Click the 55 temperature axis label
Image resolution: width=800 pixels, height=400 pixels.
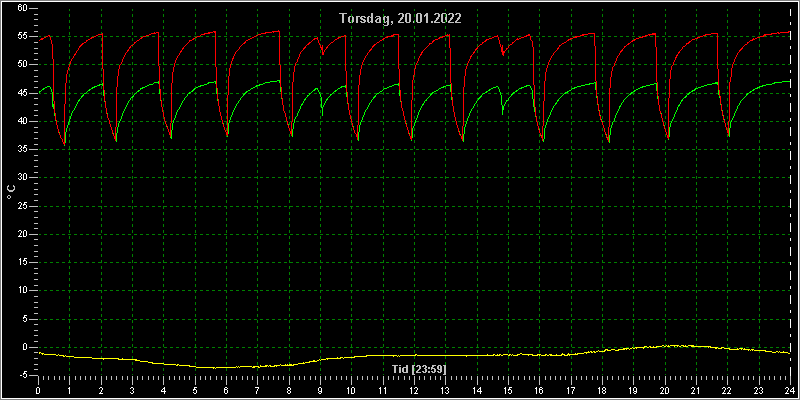pos(23,36)
